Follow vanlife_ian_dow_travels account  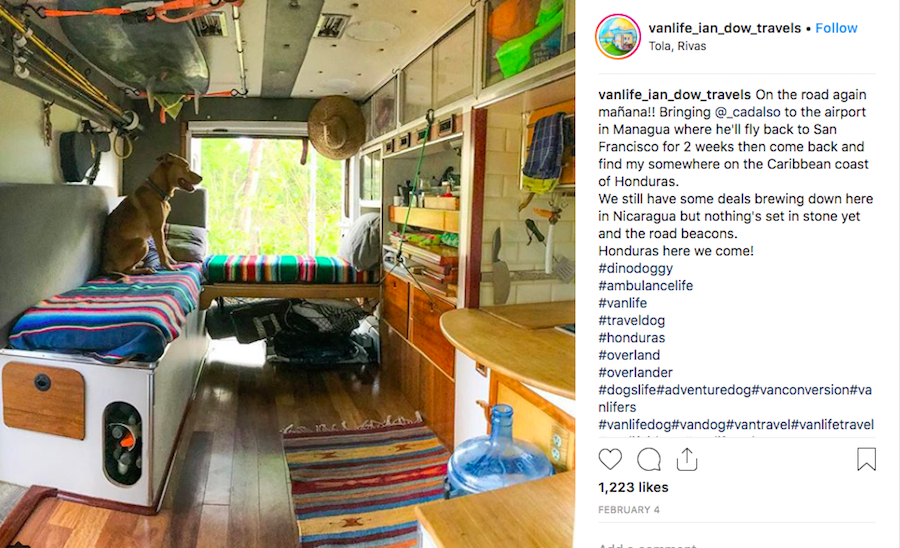pos(836,28)
